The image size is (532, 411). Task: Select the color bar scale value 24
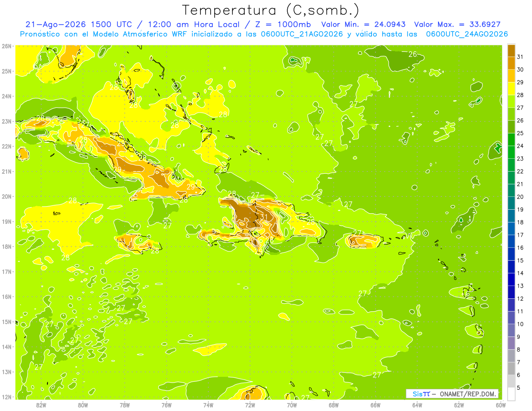click(x=520, y=146)
